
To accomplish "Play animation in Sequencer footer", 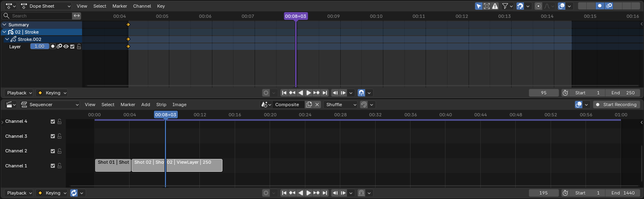I will [x=309, y=193].
